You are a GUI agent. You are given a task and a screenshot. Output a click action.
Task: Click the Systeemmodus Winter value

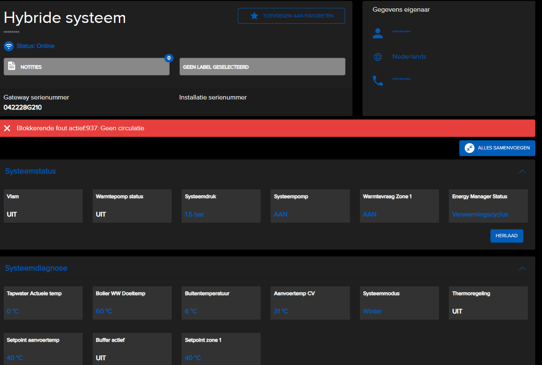[372, 311]
